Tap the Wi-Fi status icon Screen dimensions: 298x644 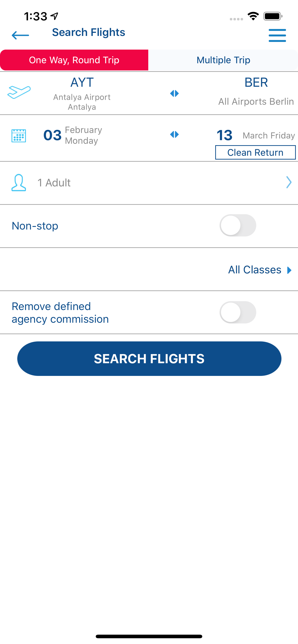pos(253,16)
